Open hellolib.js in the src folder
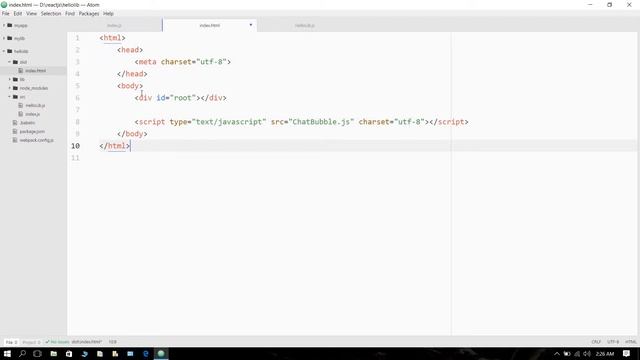 point(35,105)
